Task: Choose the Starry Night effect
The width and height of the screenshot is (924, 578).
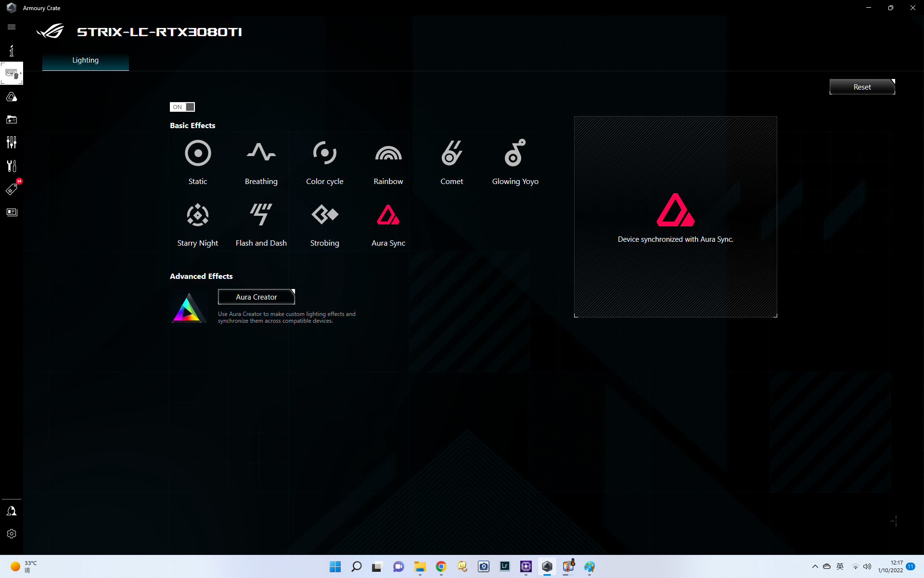Action: tap(198, 224)
